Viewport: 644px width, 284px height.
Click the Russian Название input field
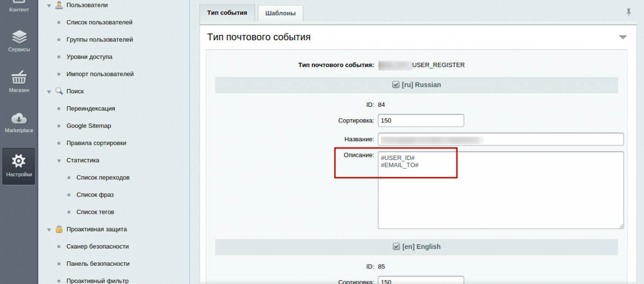501,139
